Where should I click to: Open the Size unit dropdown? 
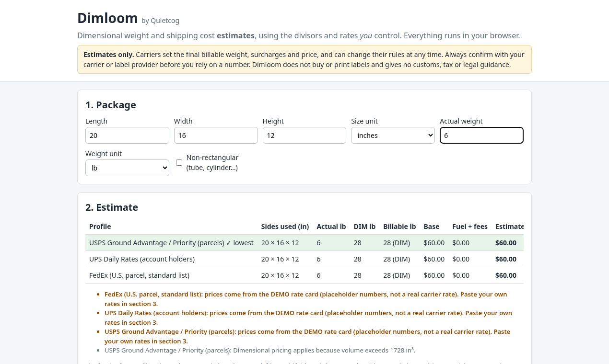coord(393,136)
